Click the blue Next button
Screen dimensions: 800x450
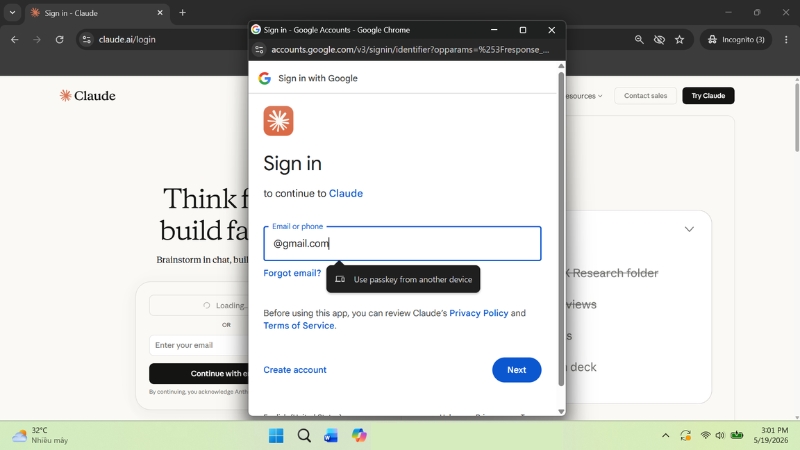tap(516, 370)
